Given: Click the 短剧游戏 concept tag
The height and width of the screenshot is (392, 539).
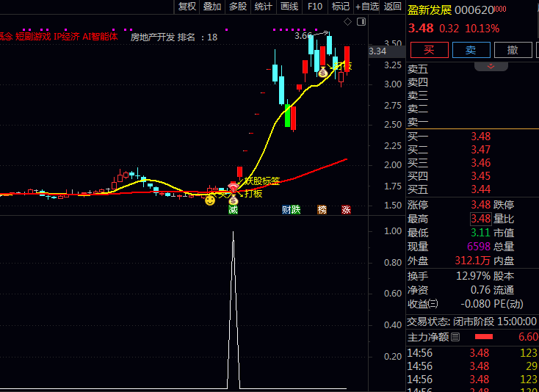Looking at the screenshot, I should [x=33, y=37].
